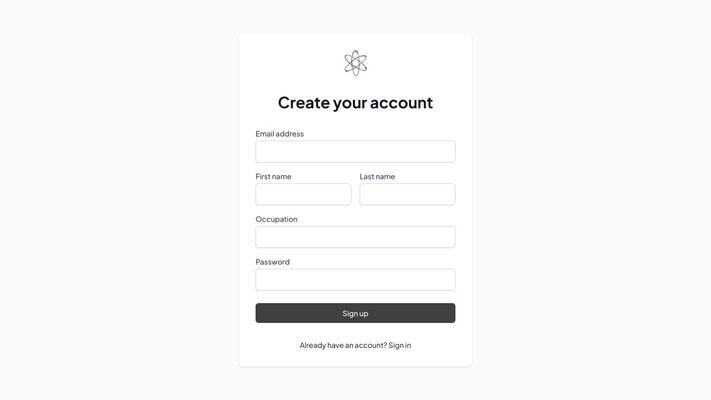
Task: Activate the Last name text box
Action: pyautogui.click(x=407, y=194)
